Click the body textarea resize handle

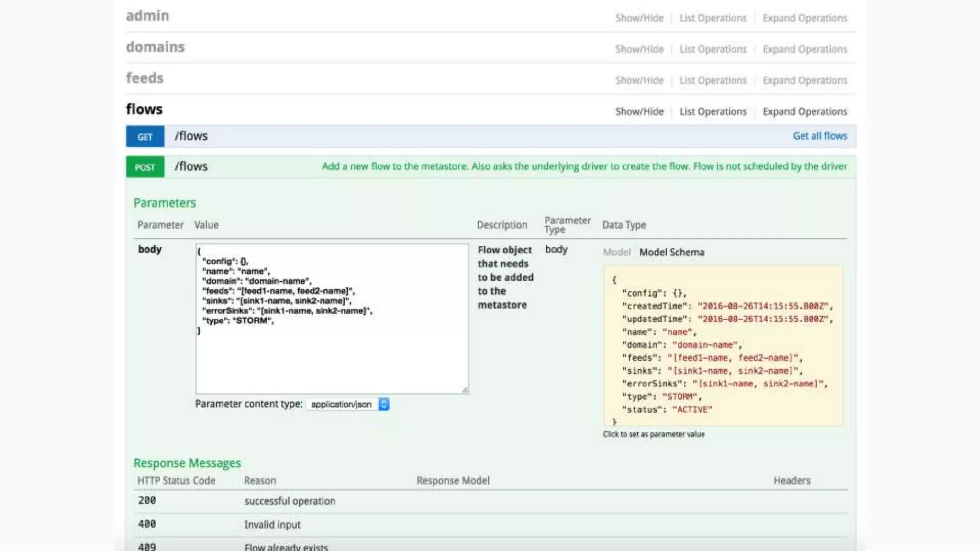click(x=465, y=390)
